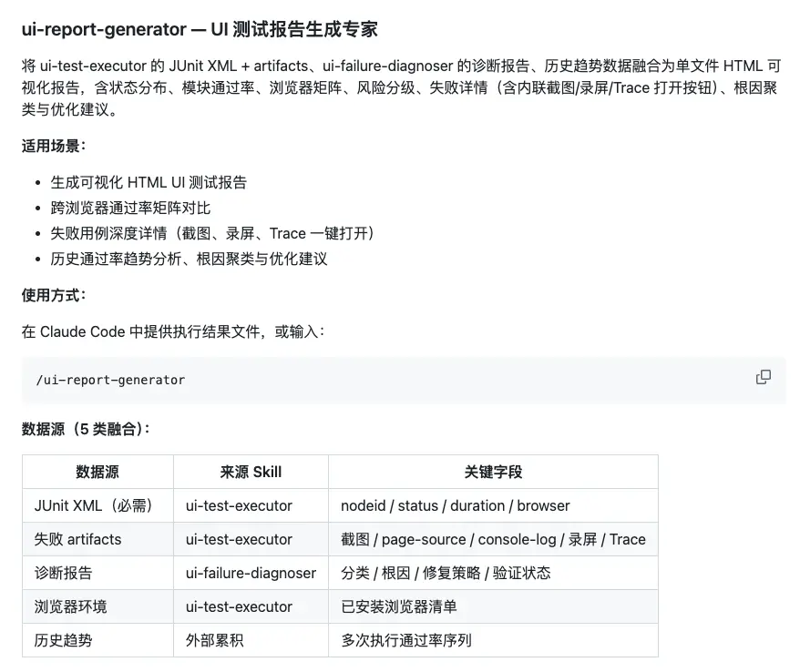Viewport: 800px width, 672px height.
Task: Click ui-failure-diagnoser in the table
Action: click(x=251, y=573)
